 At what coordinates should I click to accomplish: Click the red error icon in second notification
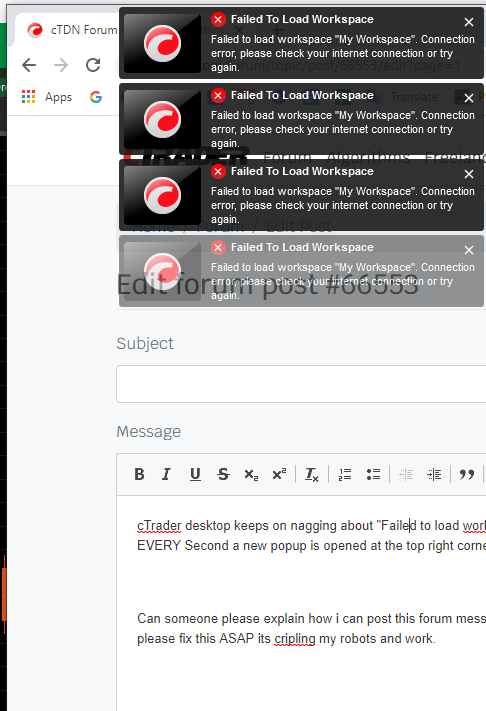click(x=218, y=96)
